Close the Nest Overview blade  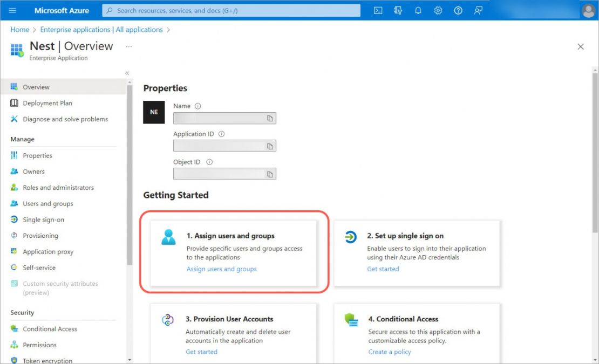pos(581,46)
